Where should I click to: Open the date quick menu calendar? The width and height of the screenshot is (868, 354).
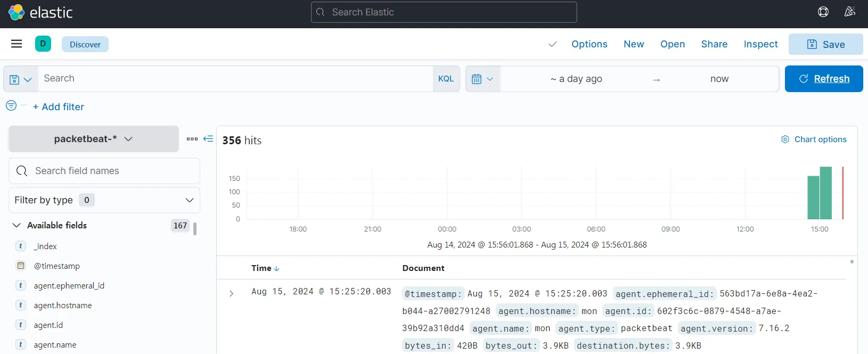tap(483, 79)
